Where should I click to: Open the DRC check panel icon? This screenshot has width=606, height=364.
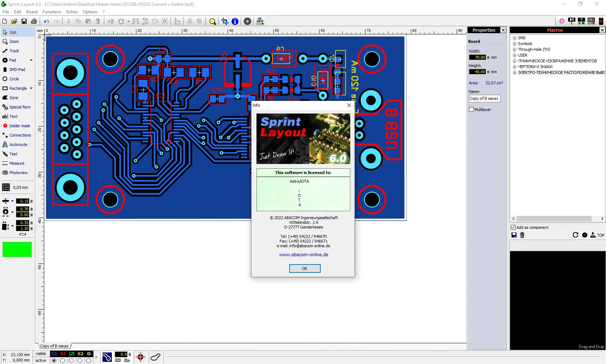[x=592, y=21]
